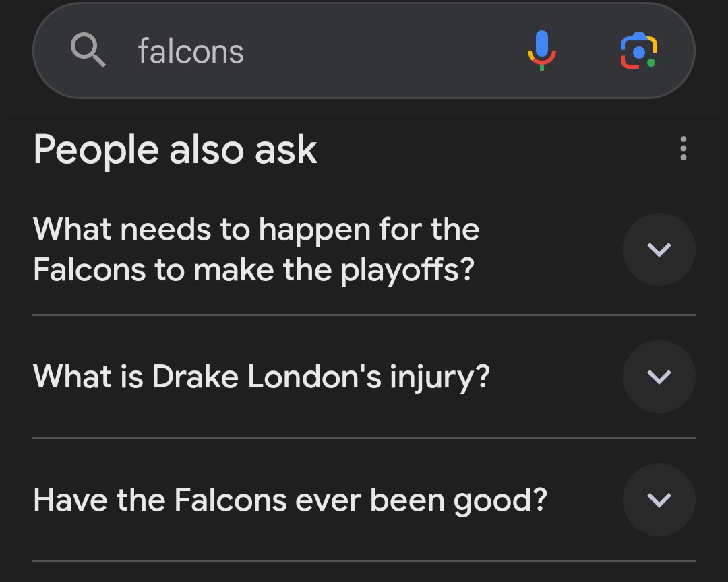Image resolution: width=728 pixels, height=582 pixels.
Task: Open Google Lens camera search
Action: click(x=639, y=51)
